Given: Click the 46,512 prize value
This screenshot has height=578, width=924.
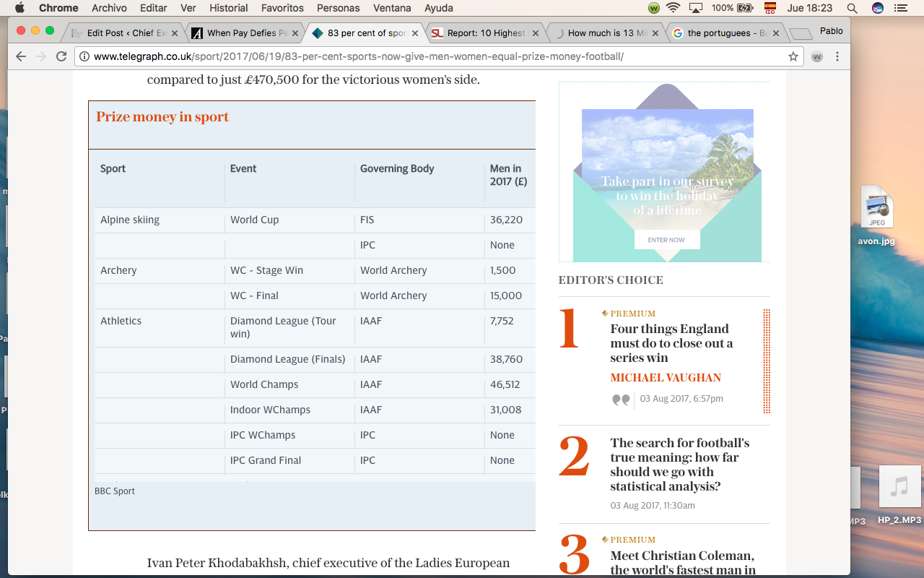Looking at the screenshot, I should (506, 384).
